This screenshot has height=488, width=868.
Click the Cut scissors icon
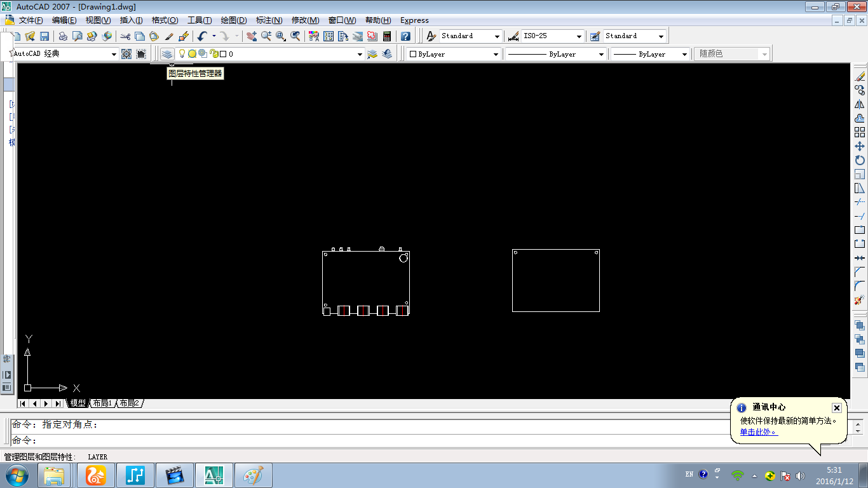pyautogui.click(x=125, y=36)
